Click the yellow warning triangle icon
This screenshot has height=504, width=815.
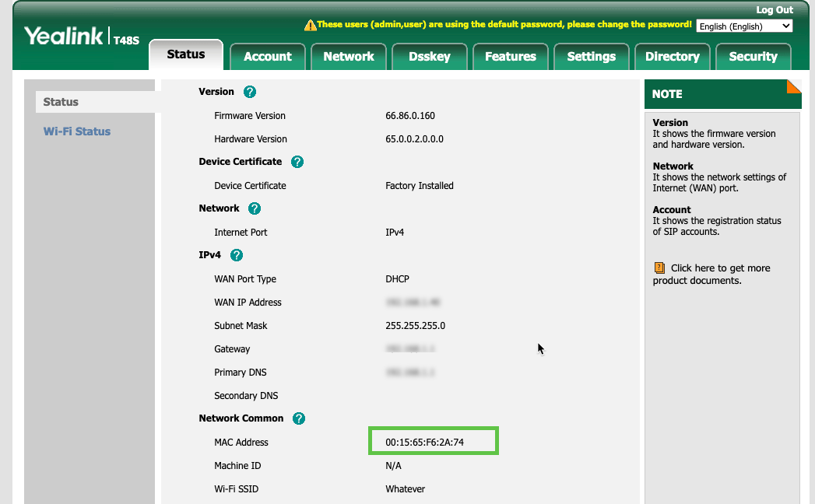coord(311,25)
